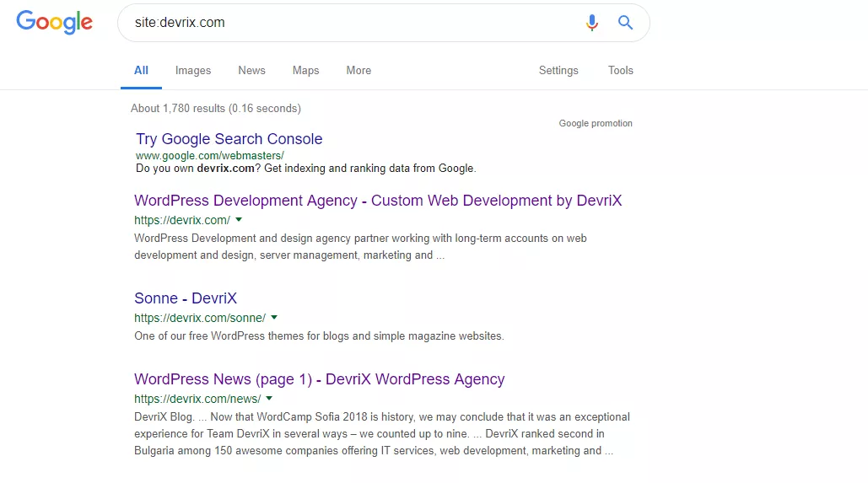Switch to the News tab
The image size is (868, 483).
(x=252, y=70)
